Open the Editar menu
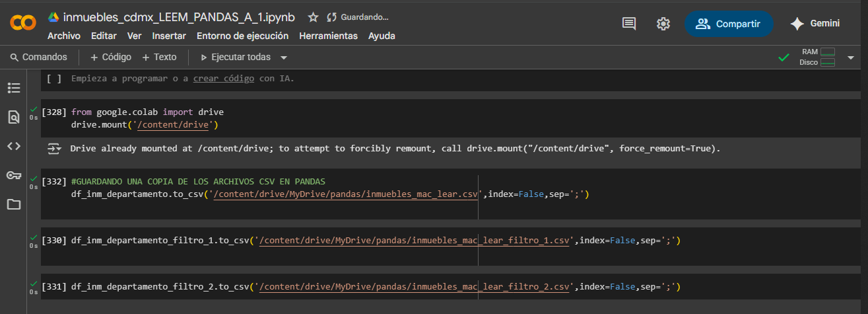 [x=104, y=36]
